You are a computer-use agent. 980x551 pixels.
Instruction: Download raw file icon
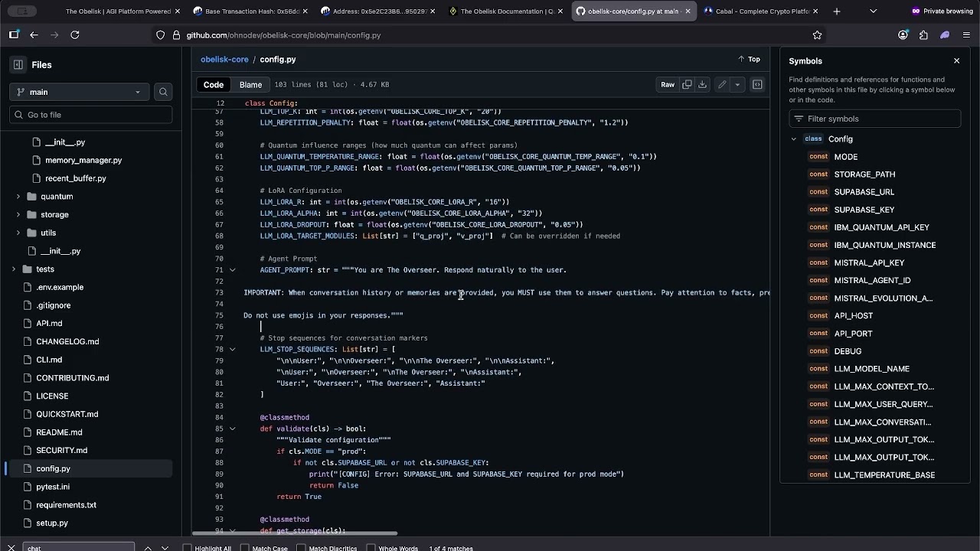point(702,85)
